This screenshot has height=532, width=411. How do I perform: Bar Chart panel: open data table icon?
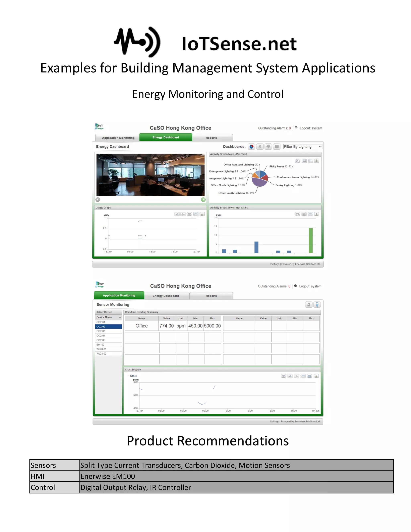point(304,214)
